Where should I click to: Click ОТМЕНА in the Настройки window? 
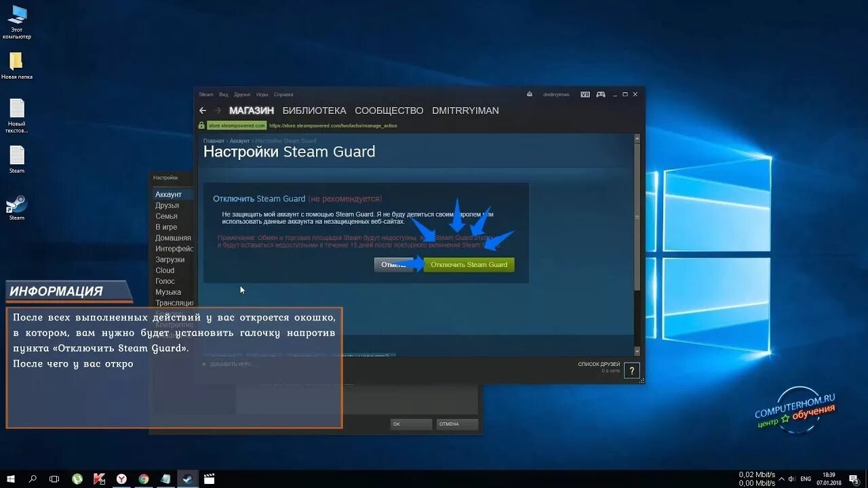[457, 424]
